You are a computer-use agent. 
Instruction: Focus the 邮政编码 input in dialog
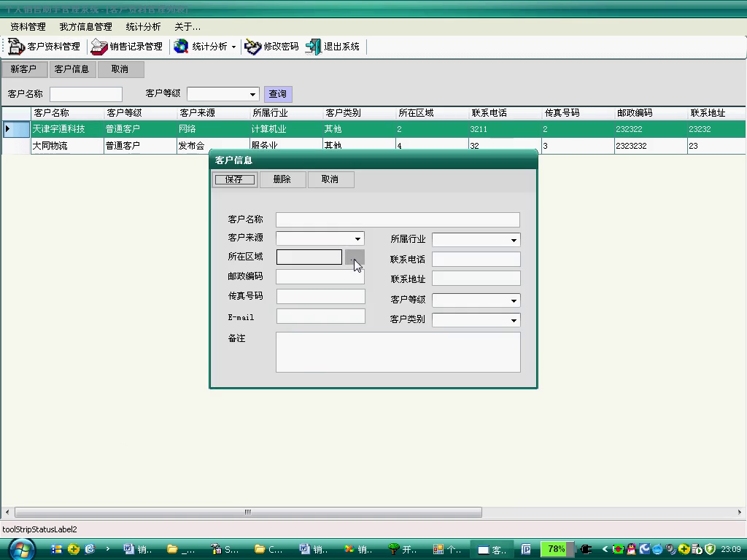point(320,276)
